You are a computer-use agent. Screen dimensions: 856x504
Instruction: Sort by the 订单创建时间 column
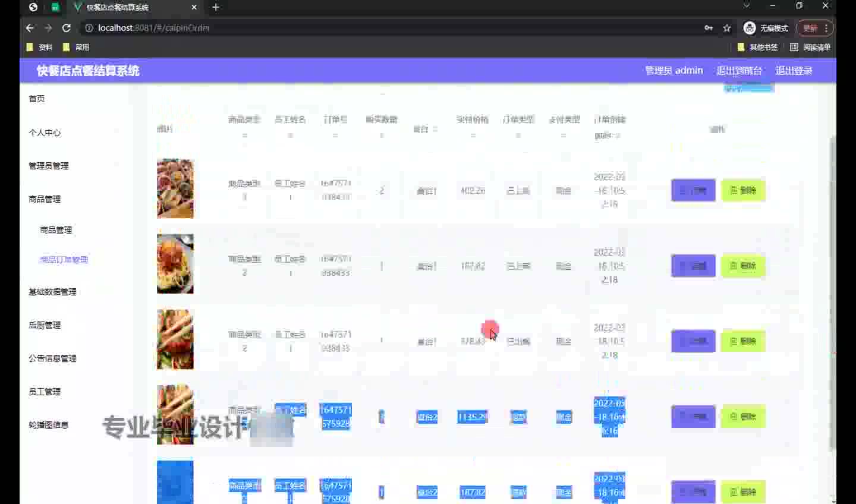pos(618,136)
